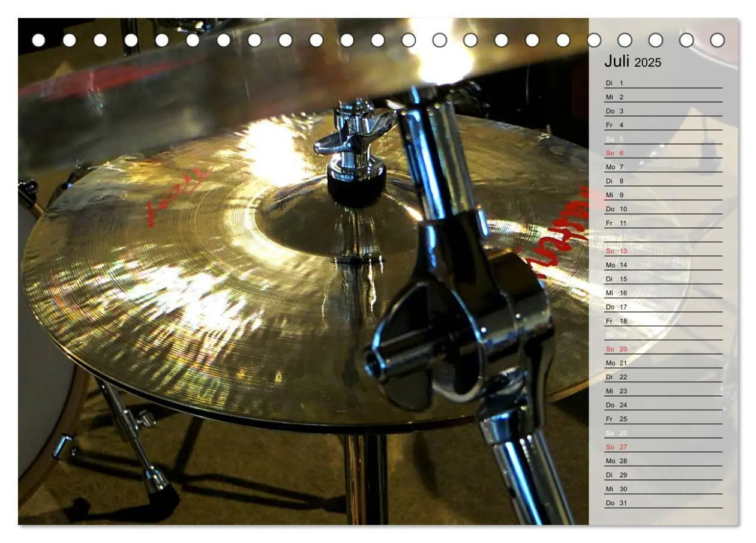Viewport: 756px width, 543px height.
Task: Select the Mi 16 date row
Action: click(x=663, y=293)
